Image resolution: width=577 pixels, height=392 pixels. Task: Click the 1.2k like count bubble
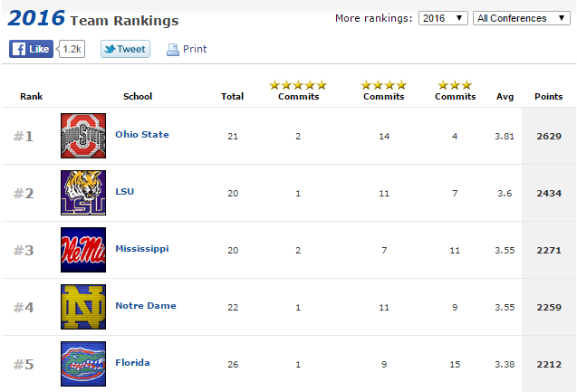pyautogui.click(x=72, y=49)
